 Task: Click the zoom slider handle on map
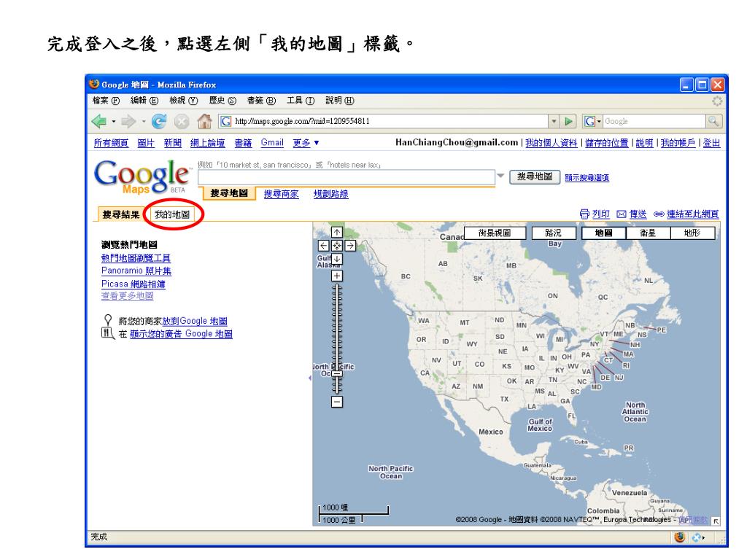pyautogui.click(x=337, y=374)
